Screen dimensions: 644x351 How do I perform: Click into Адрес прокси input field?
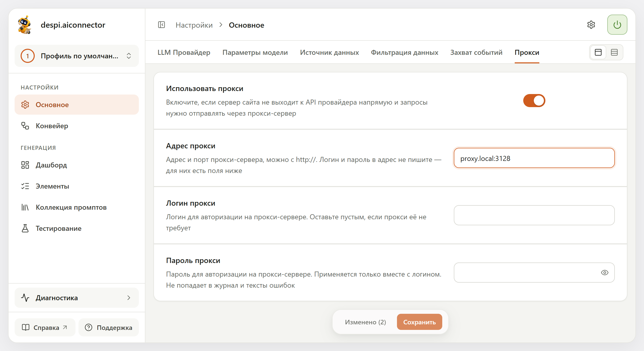(534, 158)
